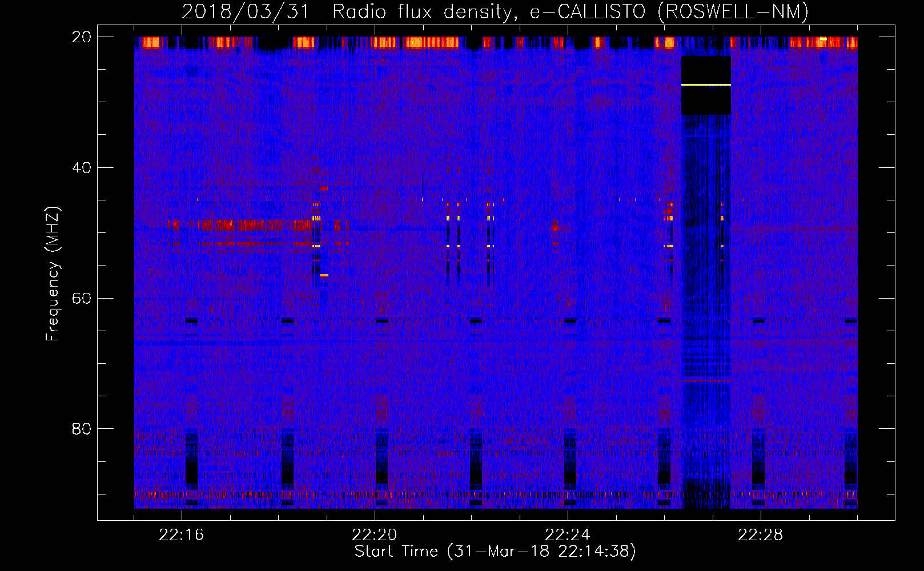The height and width of the screenshot is (571, 924).
Task: Click the black data-gap rectangle near 22:27
Action: click(706, 85)
